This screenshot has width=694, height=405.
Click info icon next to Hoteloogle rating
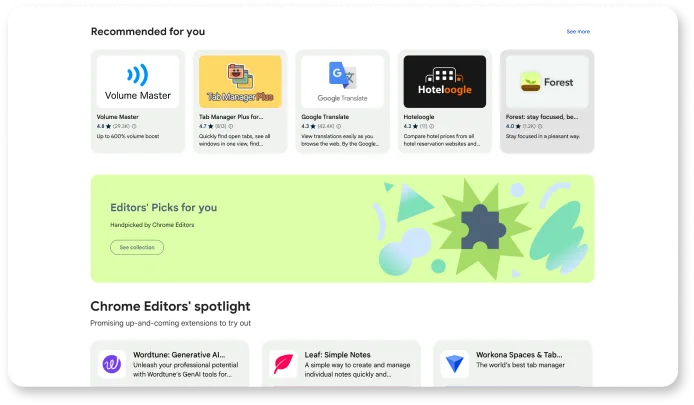click(x=432, y=127)
